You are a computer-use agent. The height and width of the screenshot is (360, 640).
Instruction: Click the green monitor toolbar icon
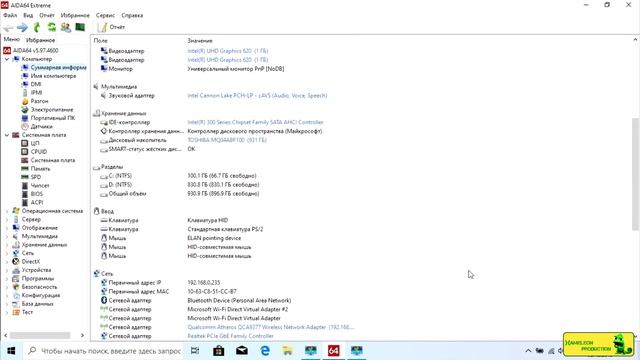click(x=80, y=27)
